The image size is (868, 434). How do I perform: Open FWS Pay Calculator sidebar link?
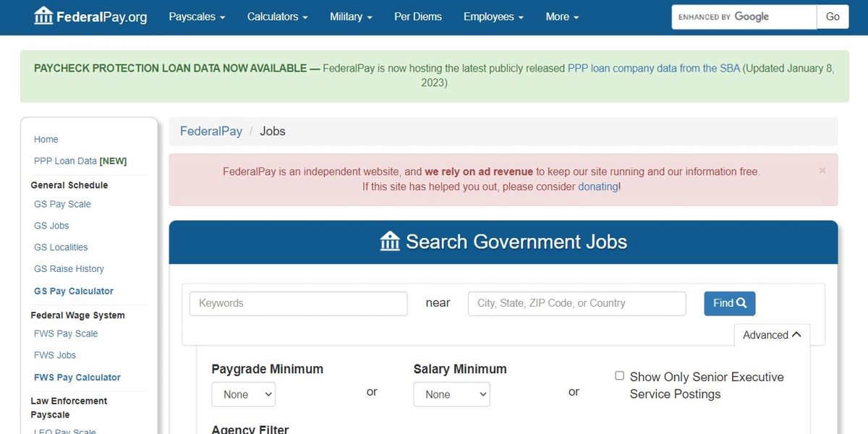(77, 377)
